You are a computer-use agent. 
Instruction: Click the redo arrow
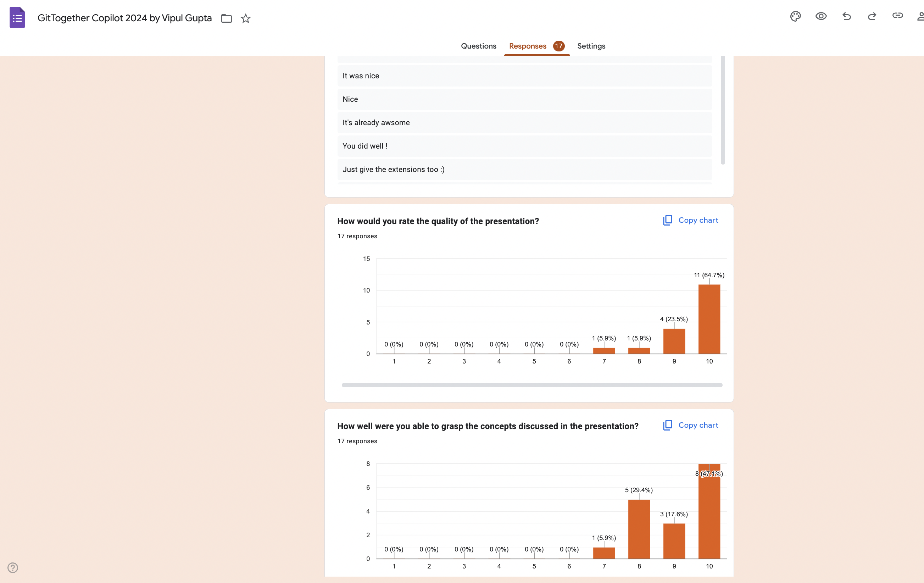(872, 16)
